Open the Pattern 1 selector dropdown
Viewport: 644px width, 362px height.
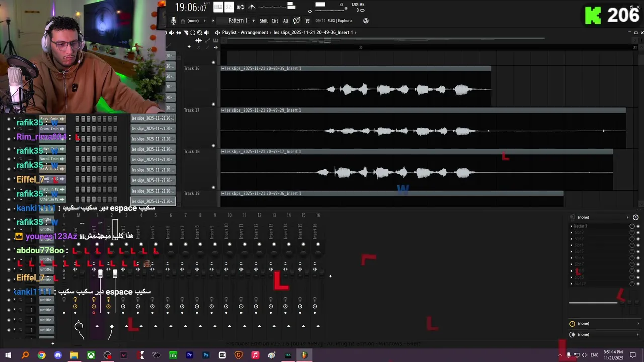pos(237,21)
